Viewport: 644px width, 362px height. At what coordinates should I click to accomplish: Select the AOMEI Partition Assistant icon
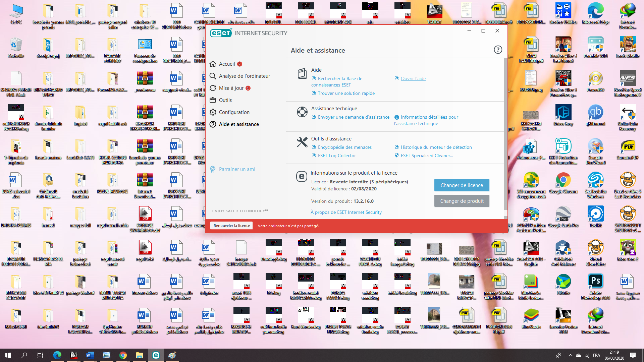[531, 219]
